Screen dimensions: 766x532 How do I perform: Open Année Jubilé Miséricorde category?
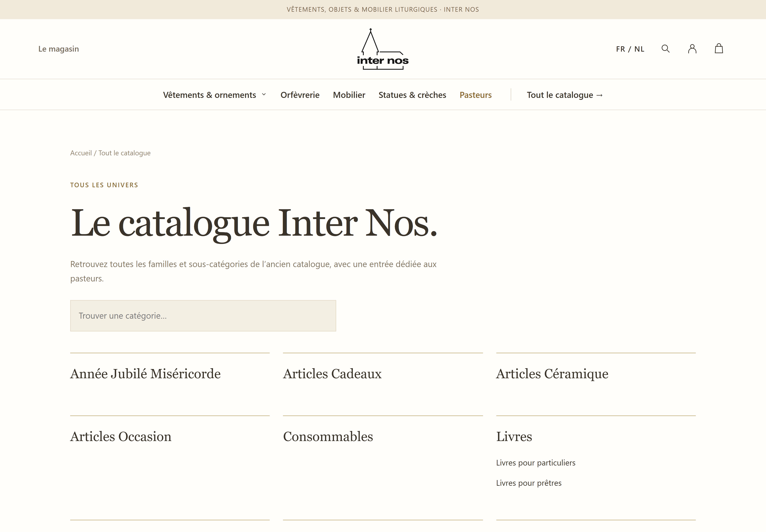click(x=145, y=374)
